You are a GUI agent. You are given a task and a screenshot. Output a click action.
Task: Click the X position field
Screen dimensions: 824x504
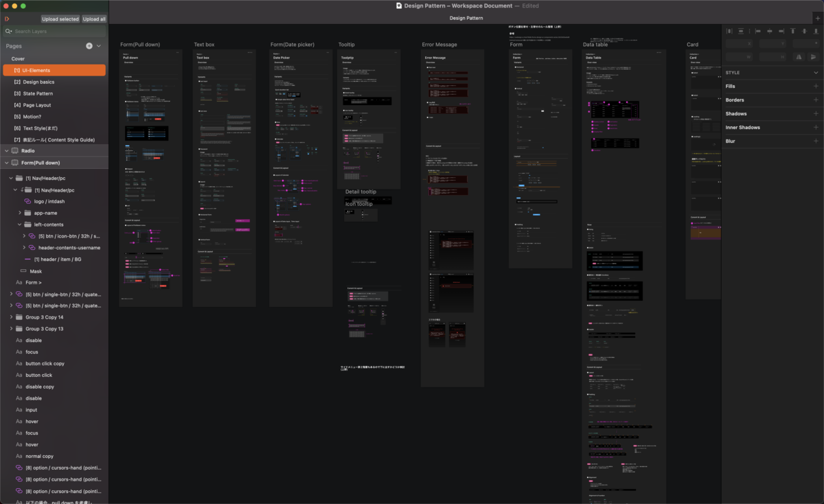click(740, 44)
